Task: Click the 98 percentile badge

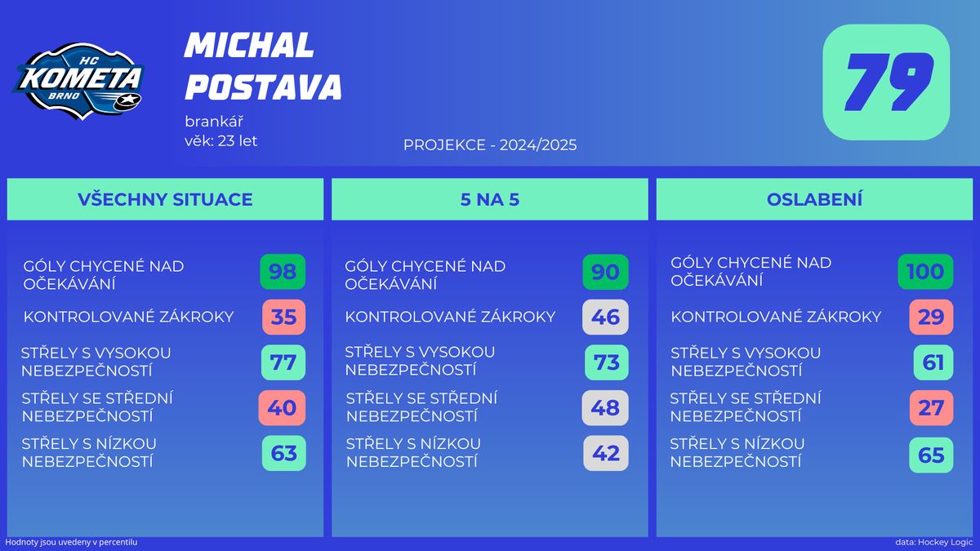Action: [x=283, y=272]
